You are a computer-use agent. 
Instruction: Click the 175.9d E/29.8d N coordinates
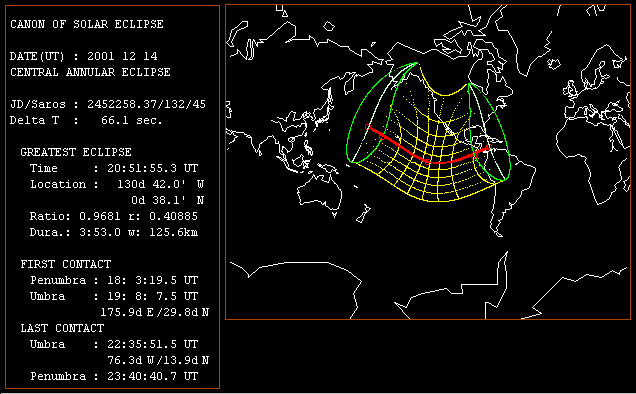pos(155,312)
